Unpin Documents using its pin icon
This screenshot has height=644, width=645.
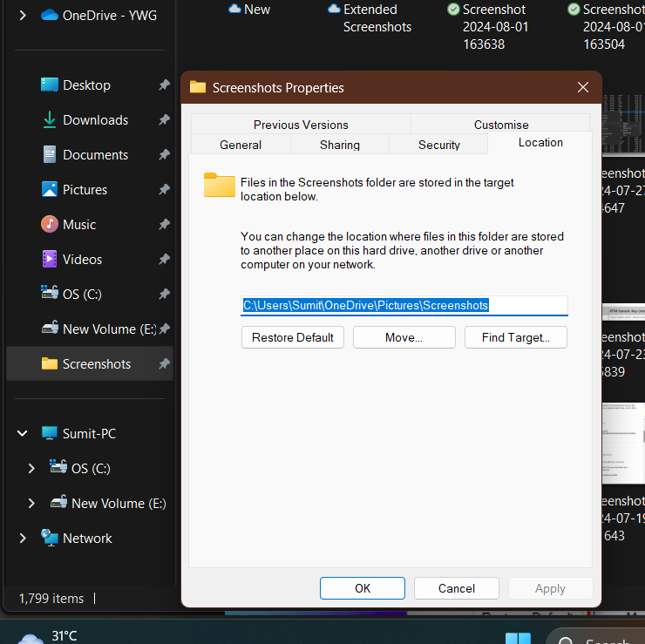tap(164, 154)
